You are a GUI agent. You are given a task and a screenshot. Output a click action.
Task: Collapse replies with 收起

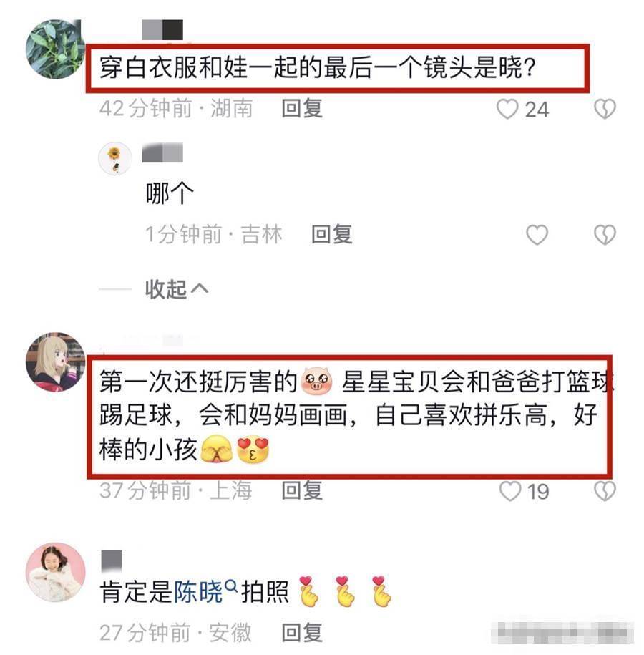[x=176, y=289]
